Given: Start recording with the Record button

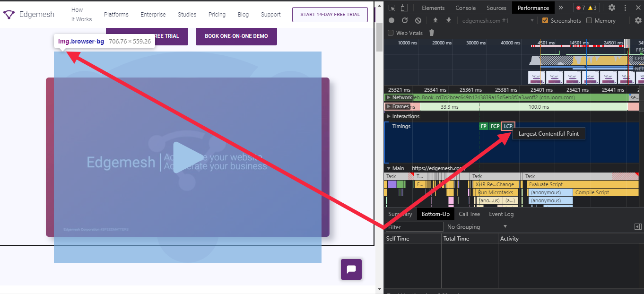Looking at the screenshot, I should [x=391, y=20].
